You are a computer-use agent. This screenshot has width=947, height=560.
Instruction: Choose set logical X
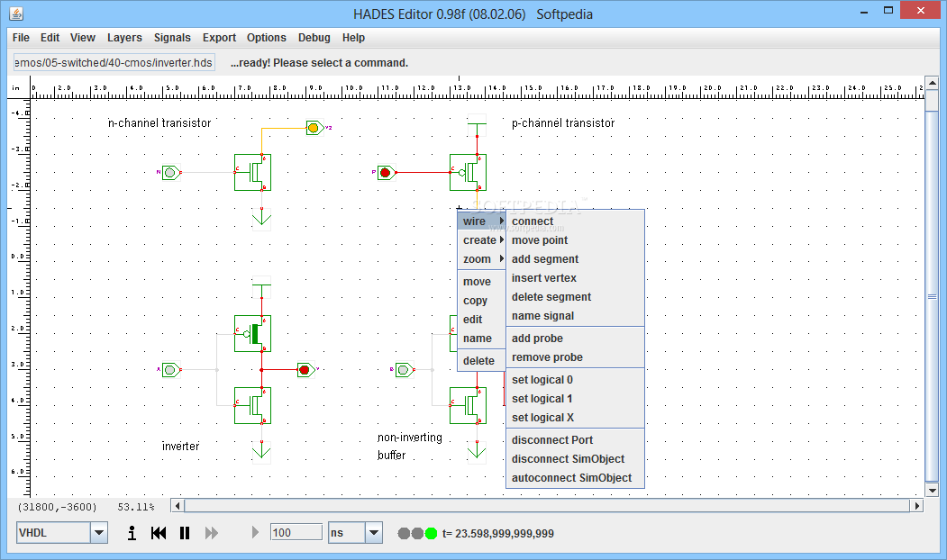pyautogui.click(x=575, y=418)
